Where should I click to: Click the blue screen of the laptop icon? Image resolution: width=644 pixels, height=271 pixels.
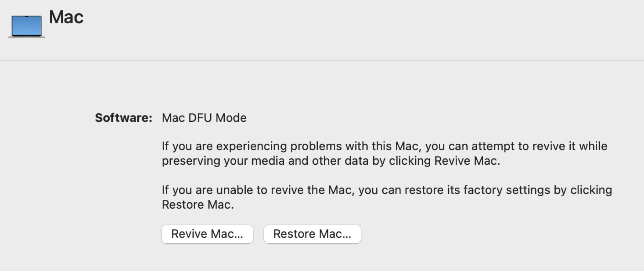[x=27, y=26]
